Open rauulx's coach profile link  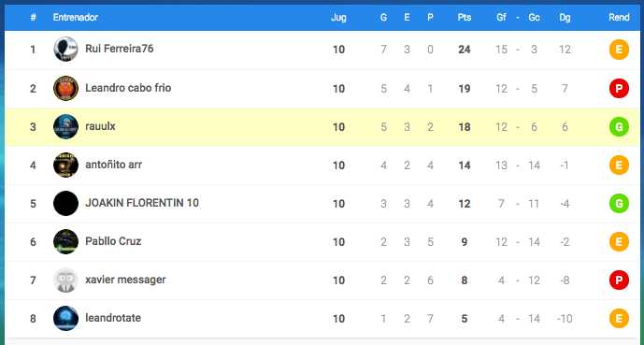point(100,126)
